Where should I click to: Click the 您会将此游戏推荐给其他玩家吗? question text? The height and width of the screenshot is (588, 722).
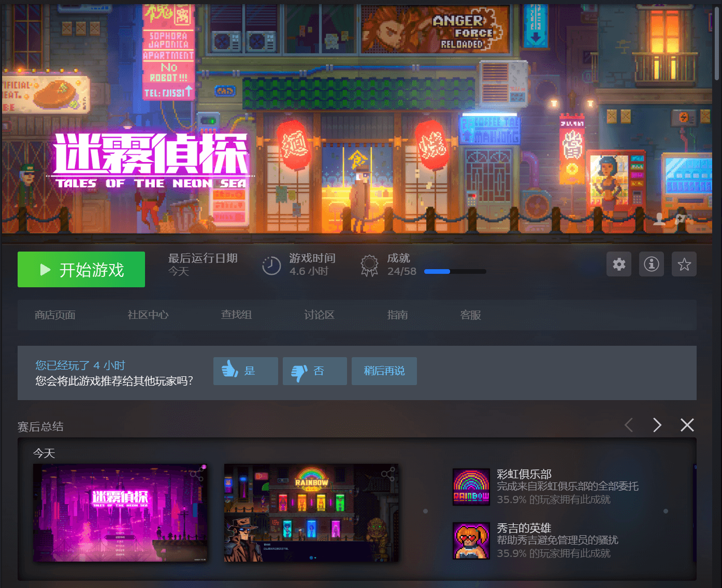[x=114, y=381]
